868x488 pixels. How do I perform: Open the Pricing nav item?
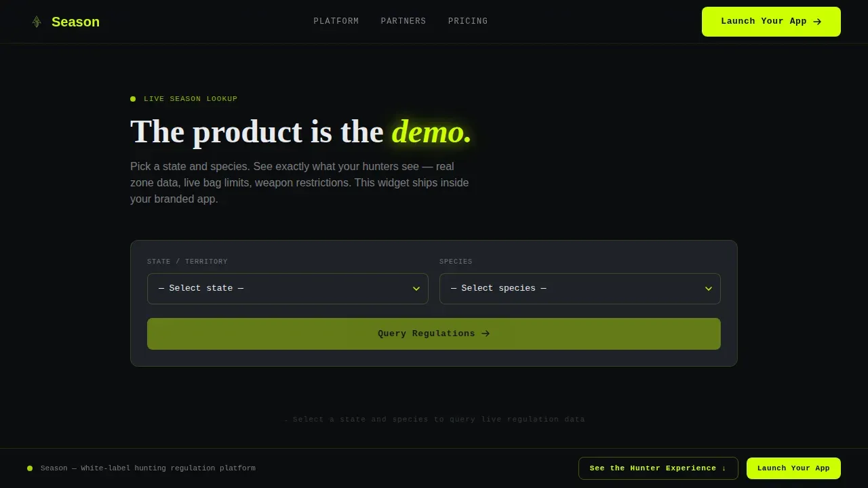(x=468, y=21)
